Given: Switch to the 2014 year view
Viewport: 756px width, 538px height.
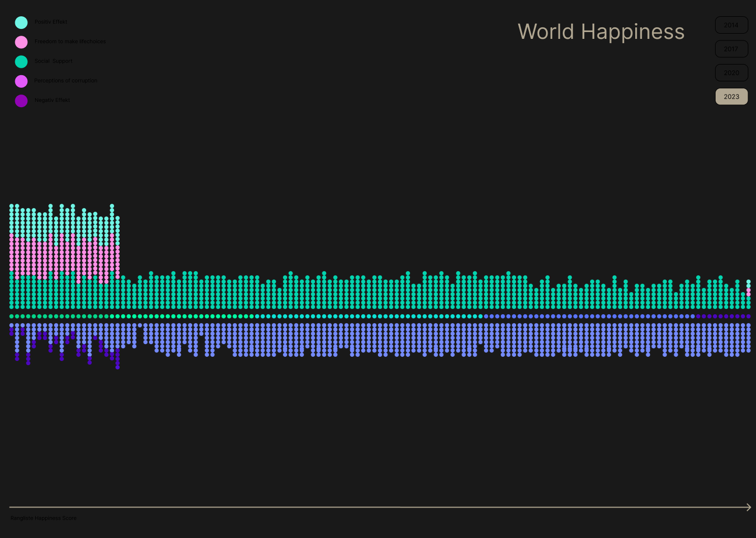Looking at the screenshot, I should click(731, 25).
